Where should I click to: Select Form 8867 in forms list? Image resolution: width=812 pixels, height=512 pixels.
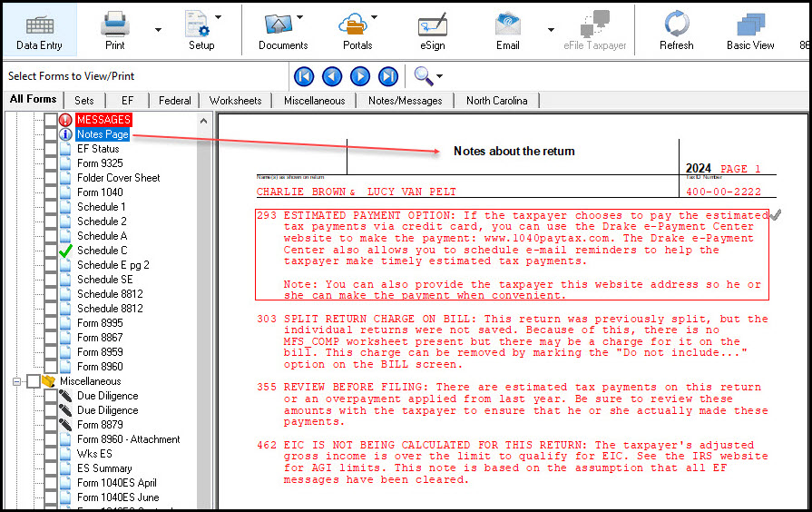pos(100,338)
